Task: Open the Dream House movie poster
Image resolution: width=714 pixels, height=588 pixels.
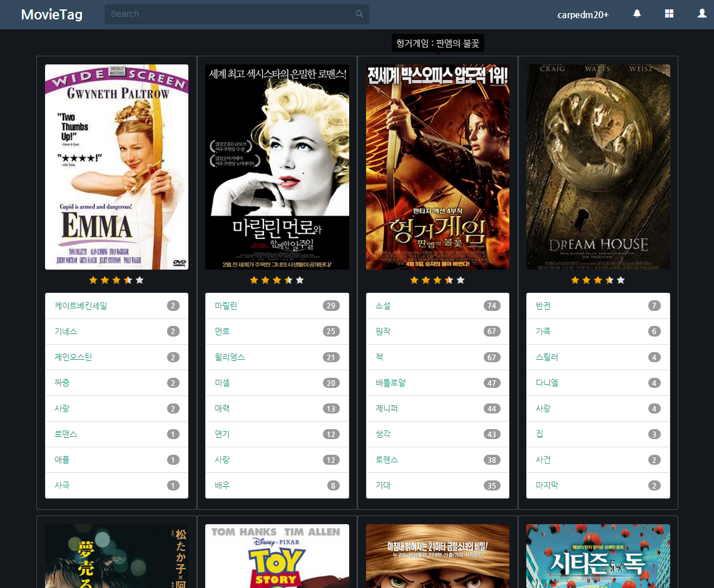Action: point(598,166)
